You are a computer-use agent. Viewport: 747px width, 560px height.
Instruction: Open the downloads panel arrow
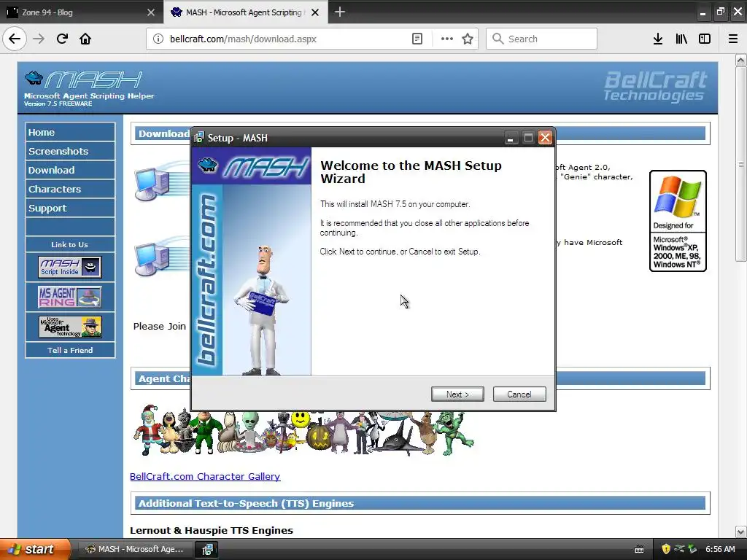pos(658,39)
